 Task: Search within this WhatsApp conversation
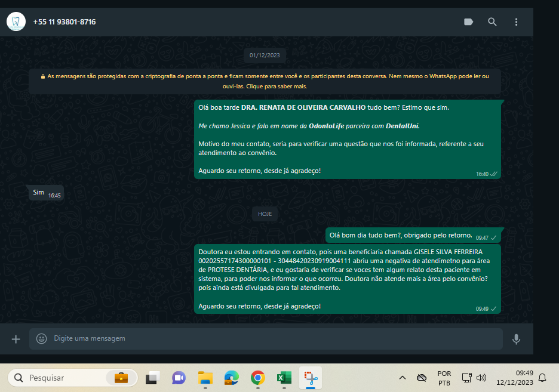coord(492,21)
